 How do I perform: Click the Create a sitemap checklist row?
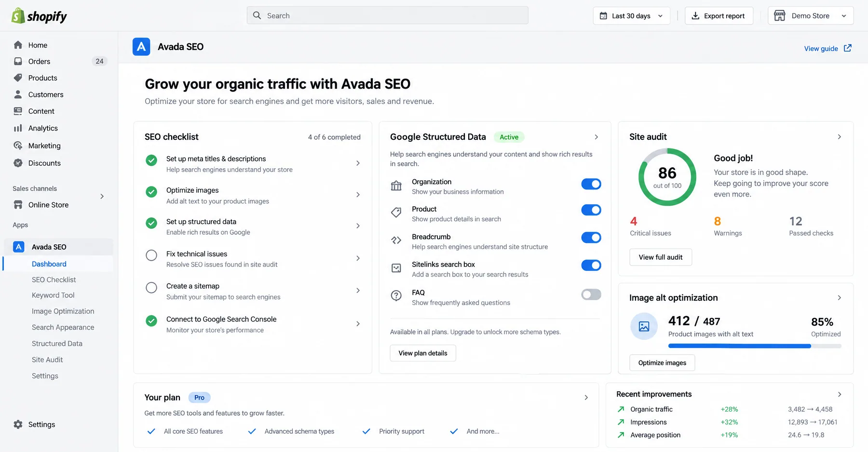click(x=253, y=291)
